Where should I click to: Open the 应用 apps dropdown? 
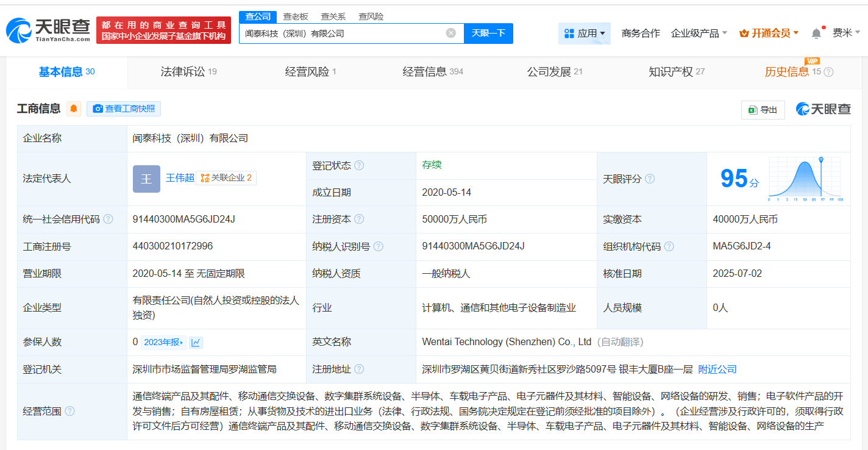[x=584, y=33]
